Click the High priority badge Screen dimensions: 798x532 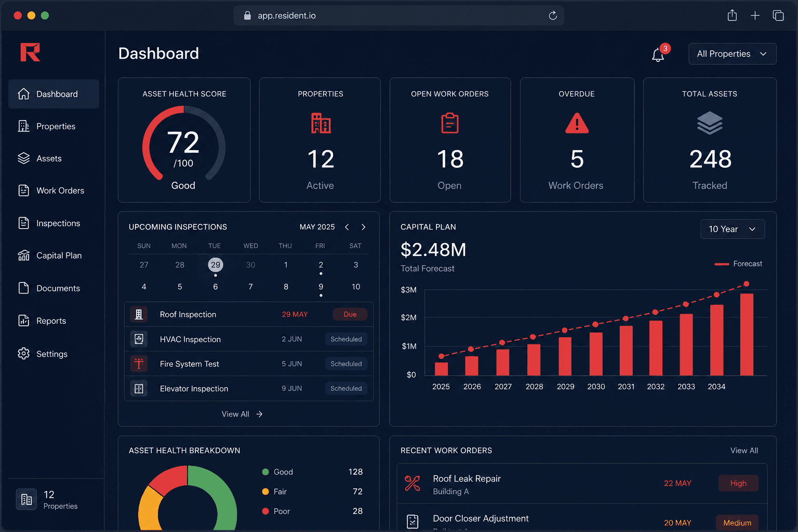(x=738, y=483)
